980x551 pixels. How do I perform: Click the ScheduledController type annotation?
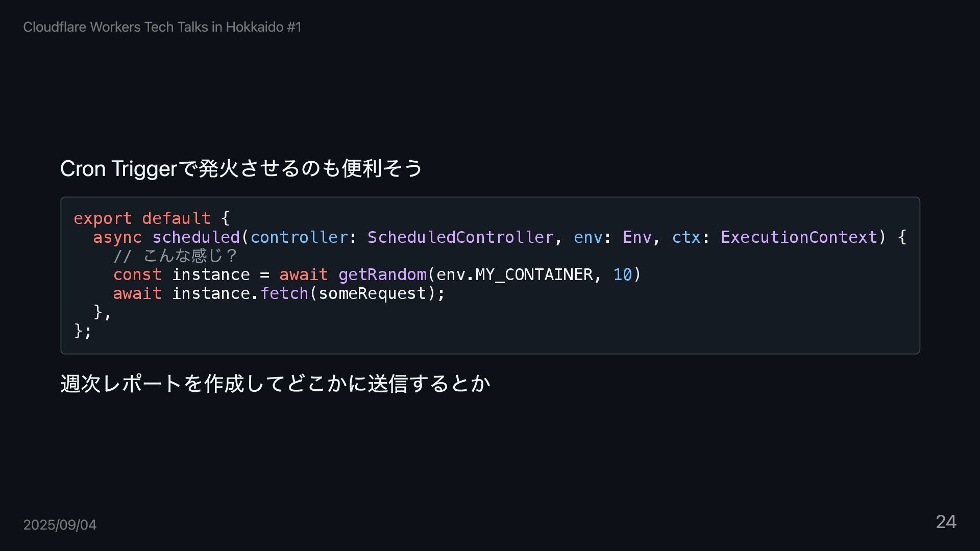[x=460, y=237]
